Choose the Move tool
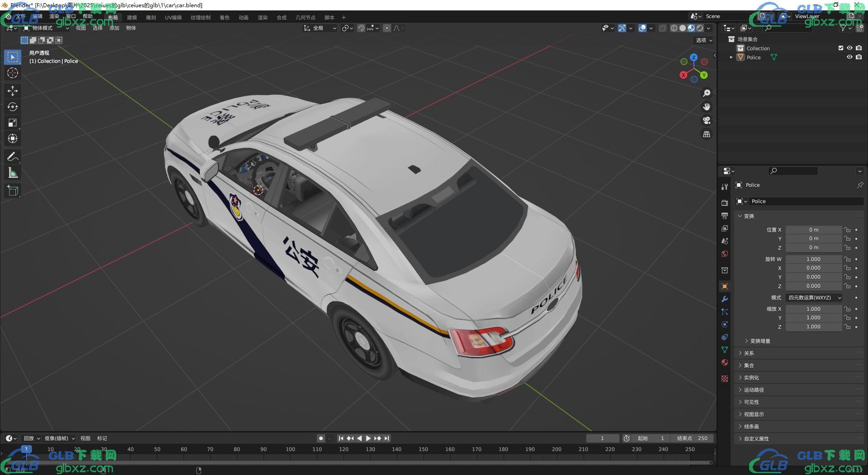Viewport: 868px width, 475px height. (x=13, y=91)
